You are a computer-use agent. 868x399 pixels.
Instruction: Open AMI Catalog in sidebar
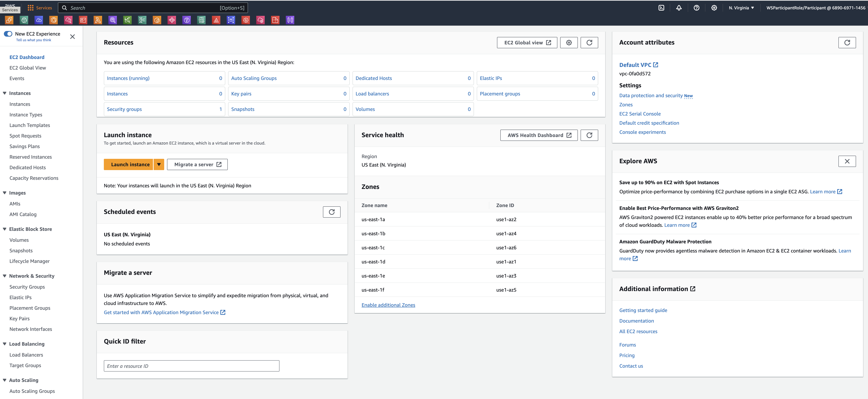tap(23, 214)
